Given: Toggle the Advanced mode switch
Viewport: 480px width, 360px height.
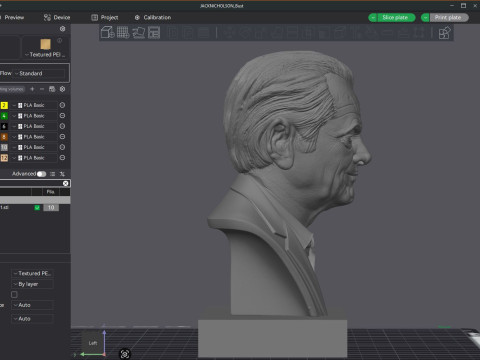Looking at the screenshot, I should (41, 174).
